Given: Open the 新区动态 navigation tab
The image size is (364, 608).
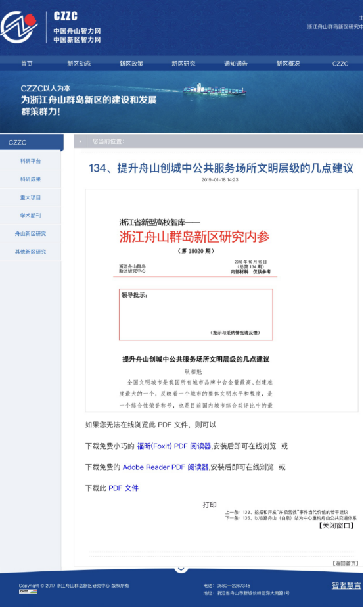Looking at the screenshot, I should click(79, 64).
